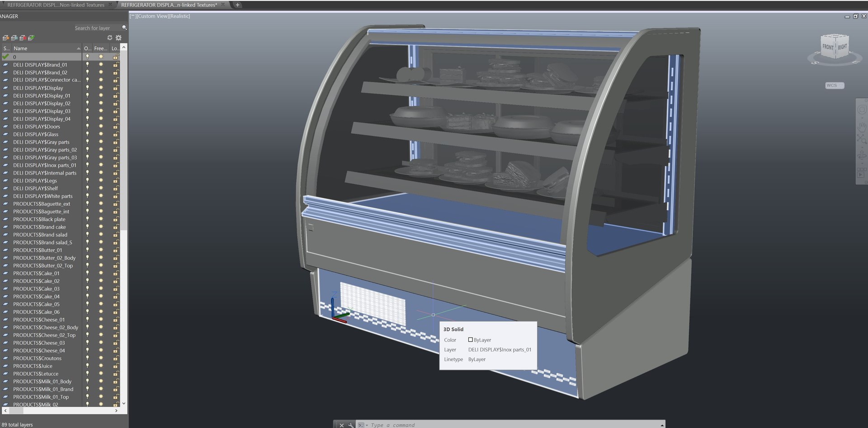
Task: Select second REFRIGERATOR n-linked Textures* tab
Action: tap(169, 5)
